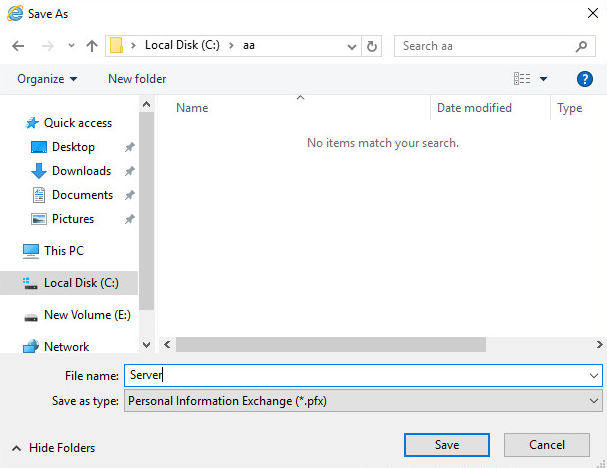Change the view layout icon
The width and height of the screenshot is (607, 468).
[x=522, y=79]
